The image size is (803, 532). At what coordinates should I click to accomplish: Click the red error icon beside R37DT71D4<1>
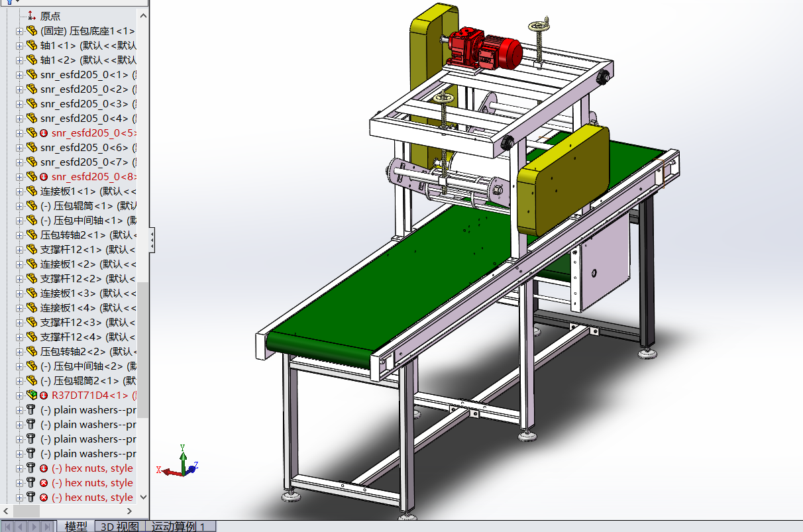pyautogui.click(x=44, y=396)
